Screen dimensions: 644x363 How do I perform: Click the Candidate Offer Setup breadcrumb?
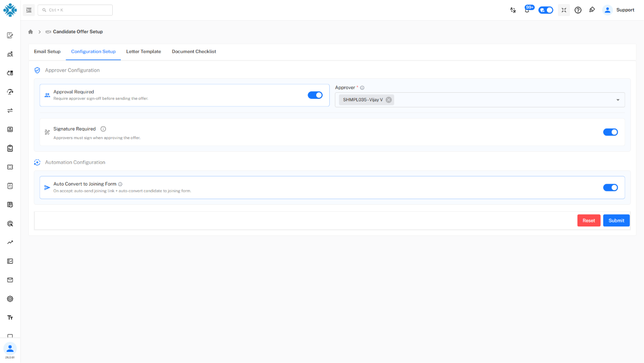[x=78, y=32]
